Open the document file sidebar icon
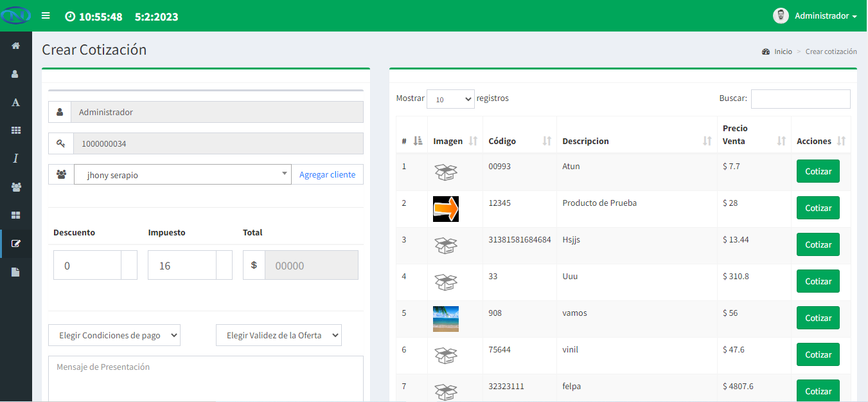Image resolution: width=868 pixels, height=402 pixels. coord(15,271)
